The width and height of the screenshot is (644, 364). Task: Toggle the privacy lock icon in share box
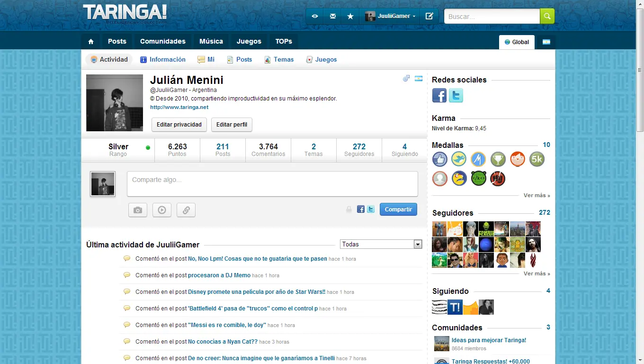(x=349, y=209)
